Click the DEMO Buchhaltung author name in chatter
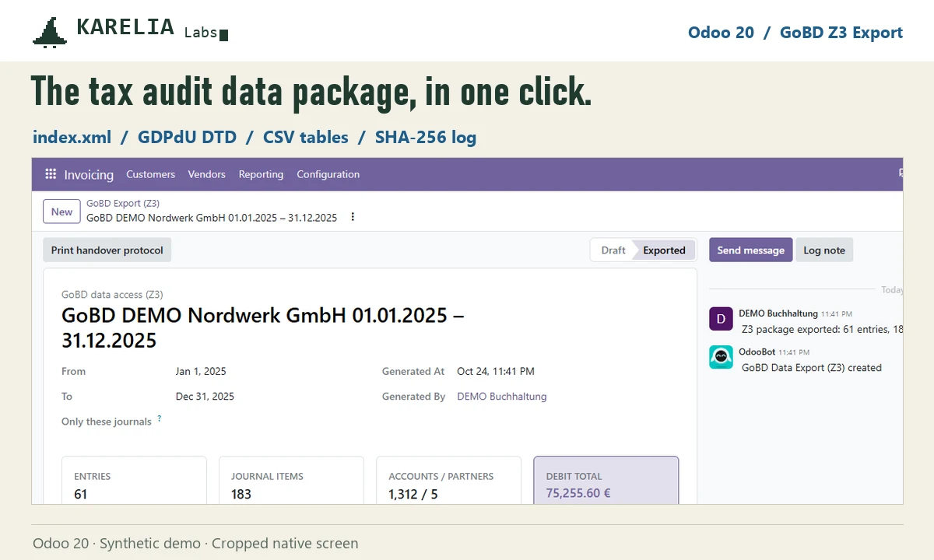The image size is (934, 560). pos(778,313)
